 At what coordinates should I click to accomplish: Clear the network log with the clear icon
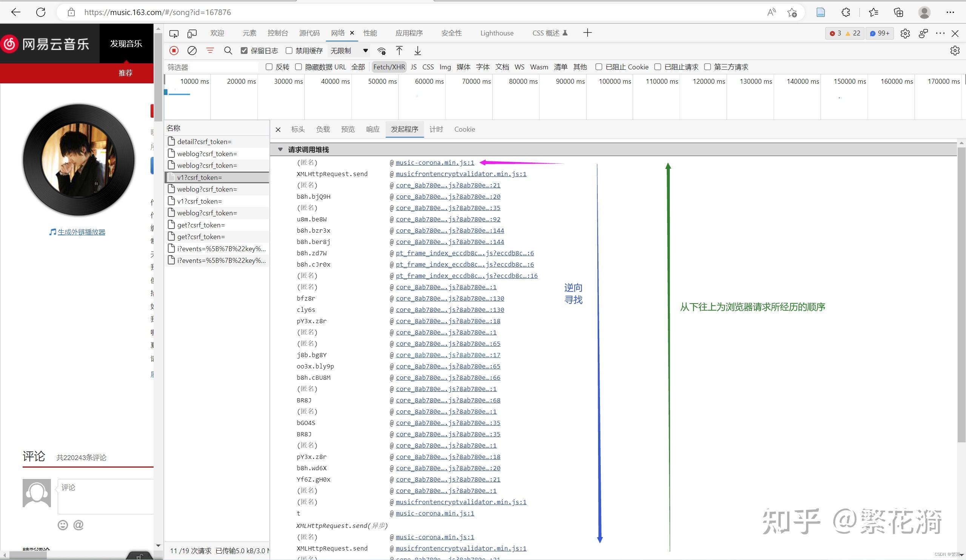[x=192, y=51]
